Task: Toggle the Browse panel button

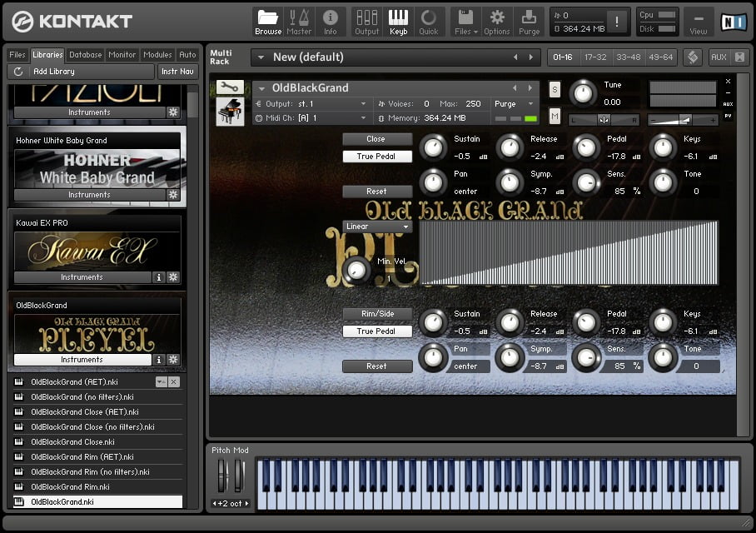Action: click(x=268, y=22)
